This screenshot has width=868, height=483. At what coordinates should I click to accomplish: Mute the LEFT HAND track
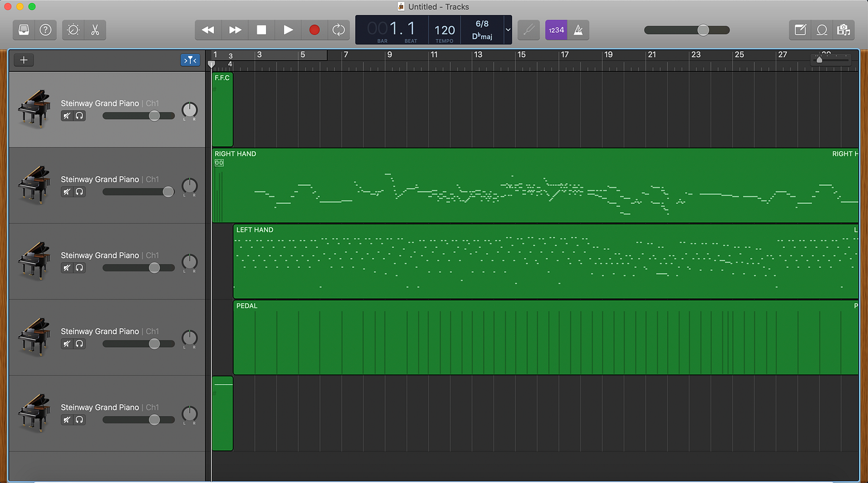pos(67,268)
